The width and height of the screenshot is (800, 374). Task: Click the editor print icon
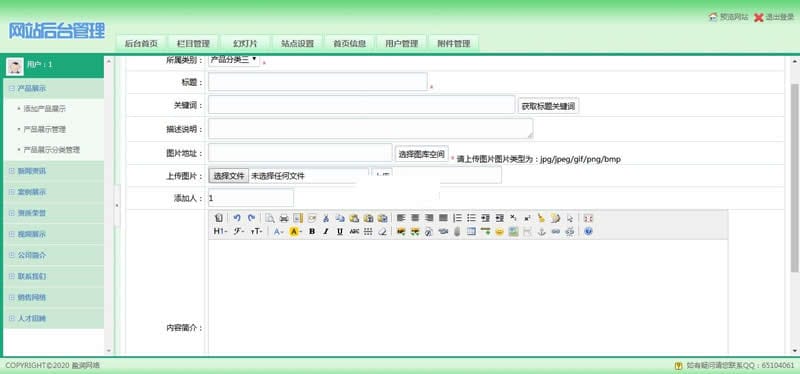tap(284, 218)
